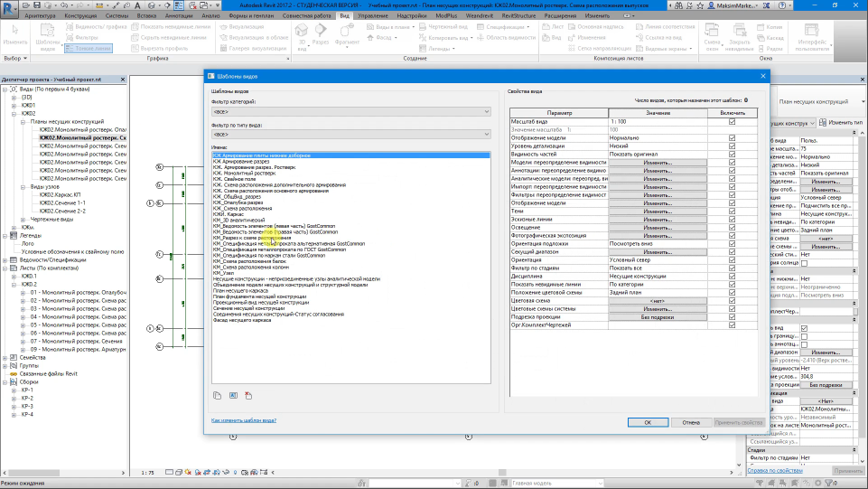Image resolution: width=868 pixels, height=489 pixels.
Task: Toggle Include checkbox for Видимость частей
Action: (x=732, y=154)
